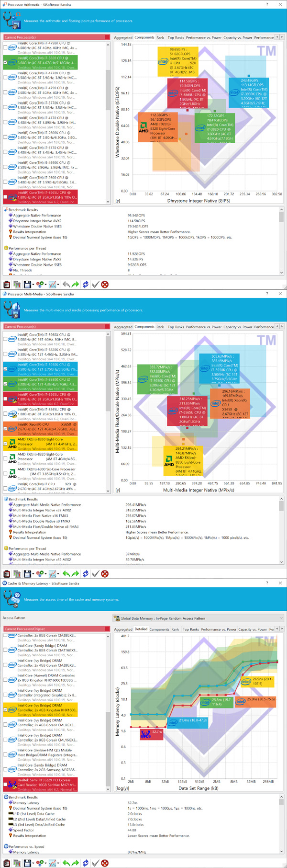Image resolution: width=287 pixels, height=868 pixels.
Task: Open Performance vs. Power tab in Processor Multi-Media window
Action: click(204, 327)
